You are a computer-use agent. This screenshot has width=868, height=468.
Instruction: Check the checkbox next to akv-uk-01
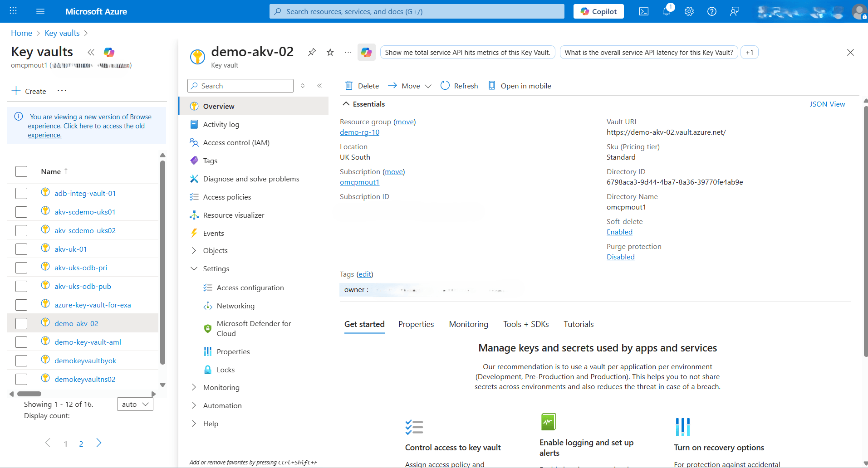(21, 249)
